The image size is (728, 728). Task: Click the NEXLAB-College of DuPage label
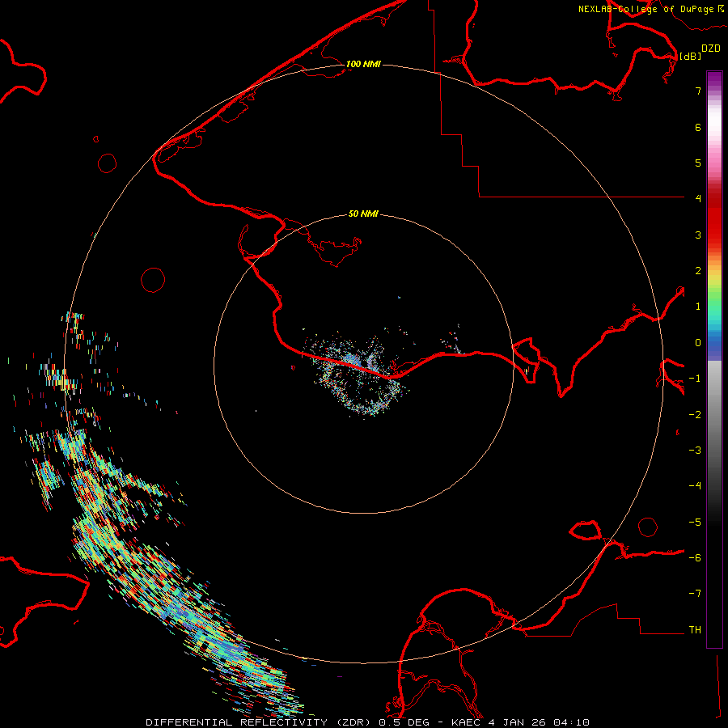pos(645,9)
